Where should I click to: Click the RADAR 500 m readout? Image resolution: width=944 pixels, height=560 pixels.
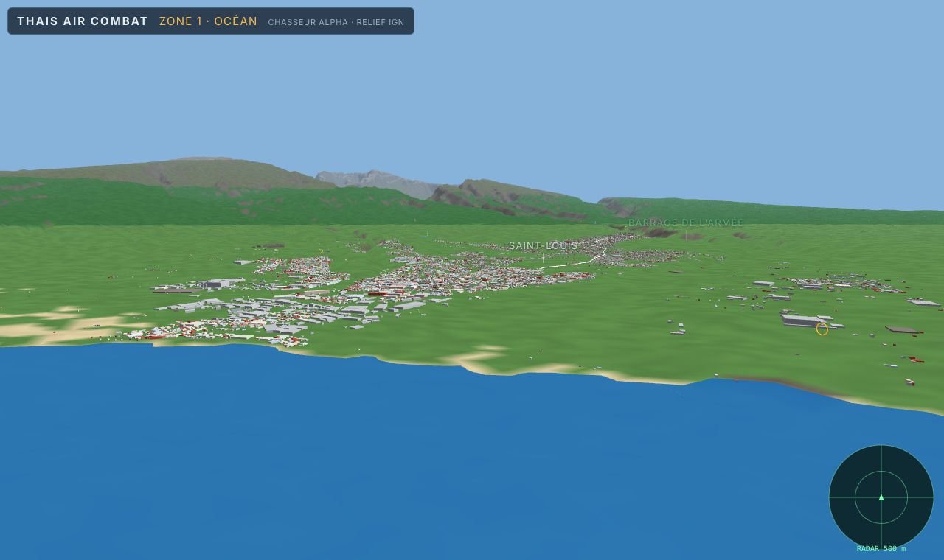[x=881, y=548]
